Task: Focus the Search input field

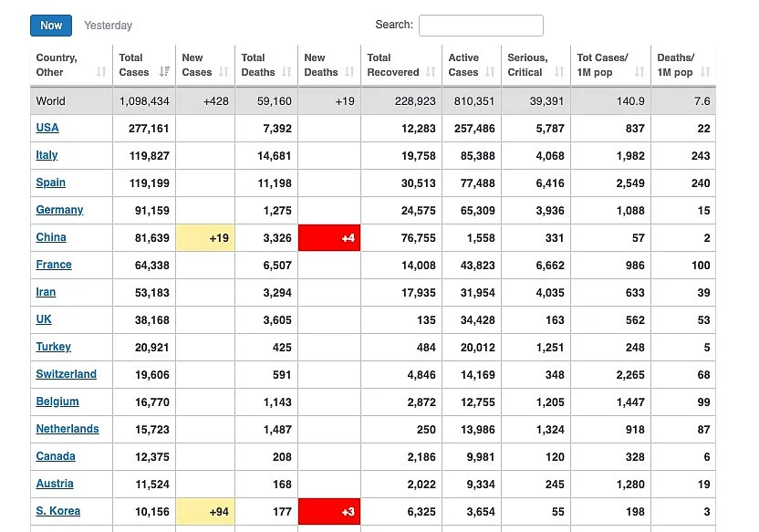Action: pyautogui.click(x=481, y=26)
